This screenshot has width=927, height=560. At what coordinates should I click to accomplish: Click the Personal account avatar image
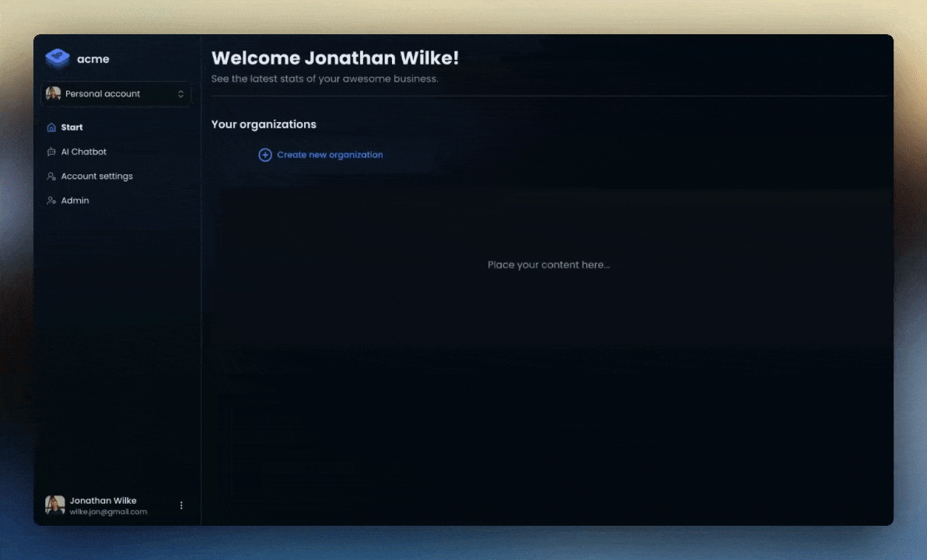[53, 94]
